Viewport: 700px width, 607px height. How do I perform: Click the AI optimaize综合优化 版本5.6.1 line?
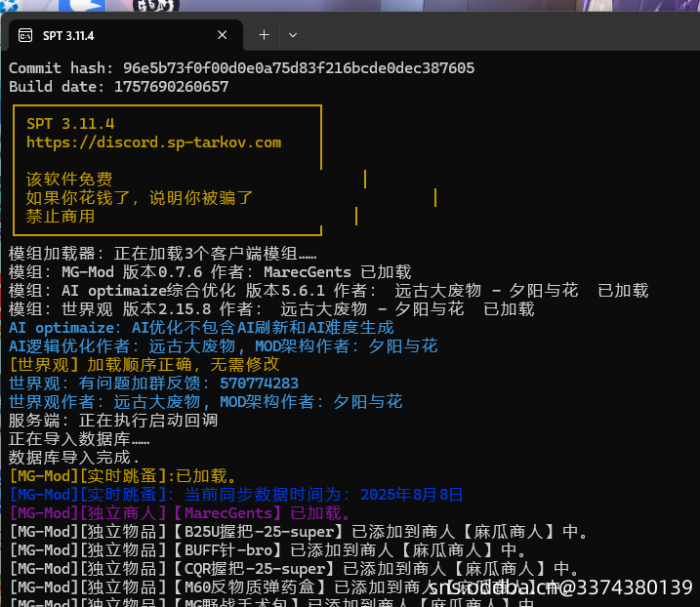328,291
